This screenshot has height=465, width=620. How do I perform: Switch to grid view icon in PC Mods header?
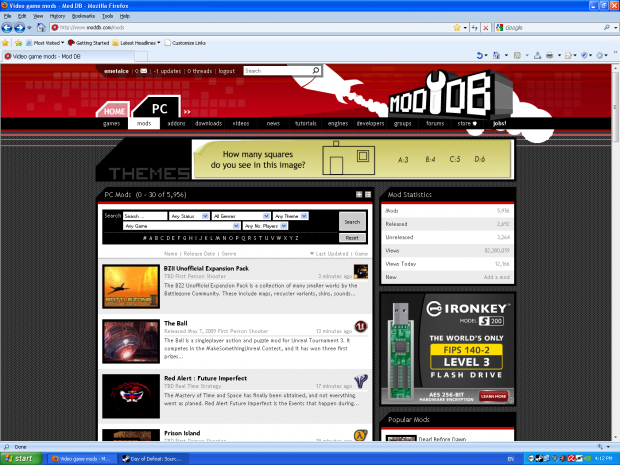tap(359, 194)
